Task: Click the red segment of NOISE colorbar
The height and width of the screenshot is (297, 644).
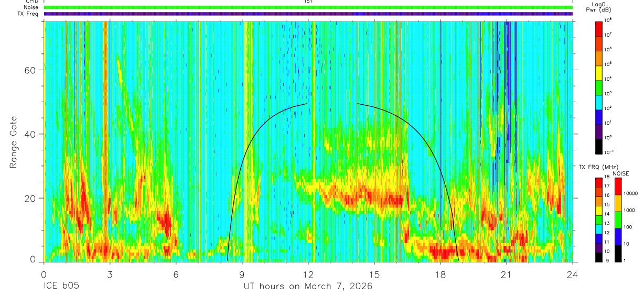Action: [x=619, y=186]
